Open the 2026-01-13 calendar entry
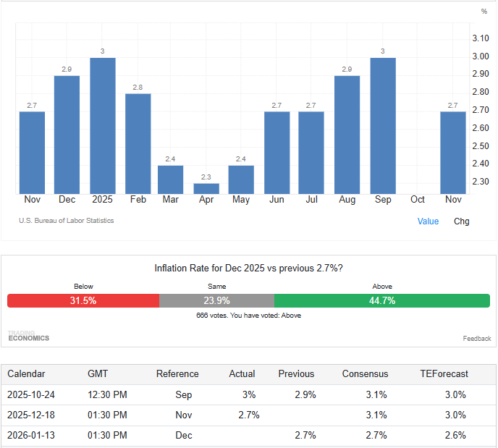Image resolution: width=498 pixels, height=448 pixels. tap(32, 435)
